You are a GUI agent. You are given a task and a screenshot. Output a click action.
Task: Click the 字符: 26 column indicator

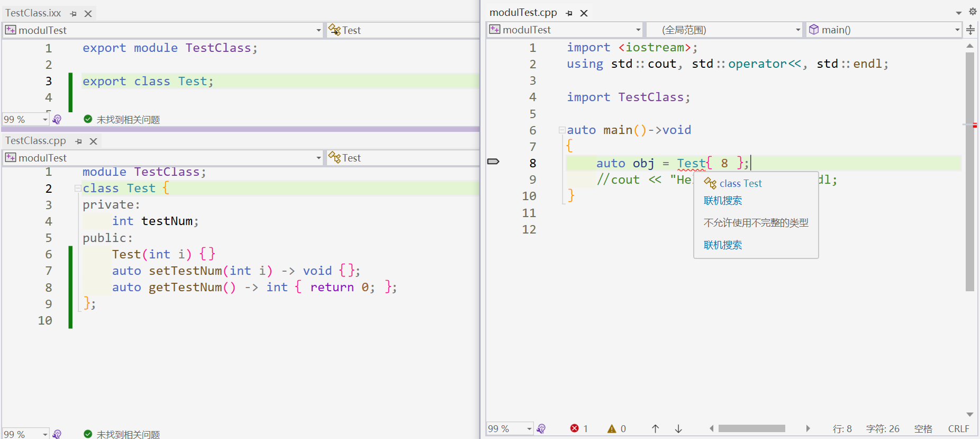coord(883,428)
